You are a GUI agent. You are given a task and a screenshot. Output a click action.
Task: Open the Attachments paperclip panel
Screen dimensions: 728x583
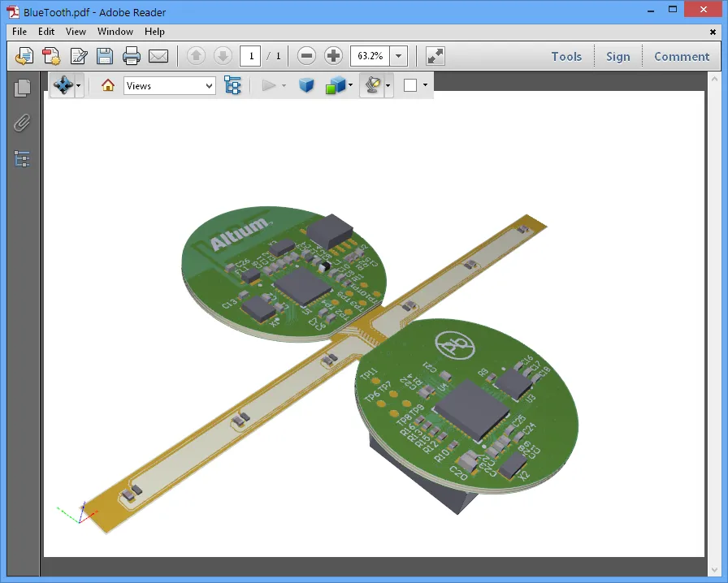[21, 123]
